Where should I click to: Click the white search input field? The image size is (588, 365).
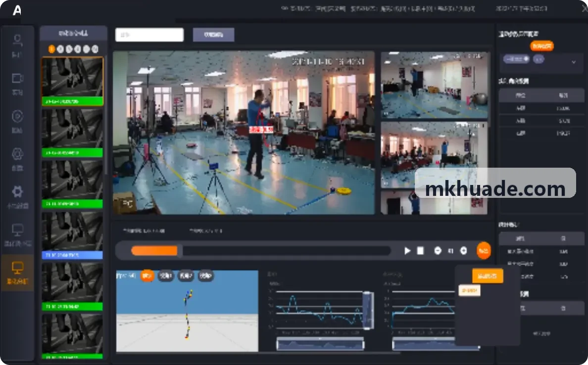pyautogui.click(x=149, y=35)
